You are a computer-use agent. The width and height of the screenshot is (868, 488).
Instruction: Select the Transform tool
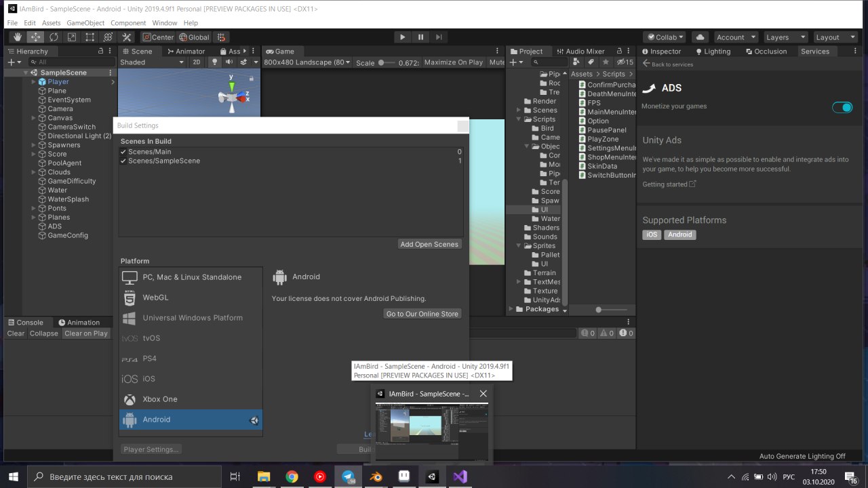(108, 37)
